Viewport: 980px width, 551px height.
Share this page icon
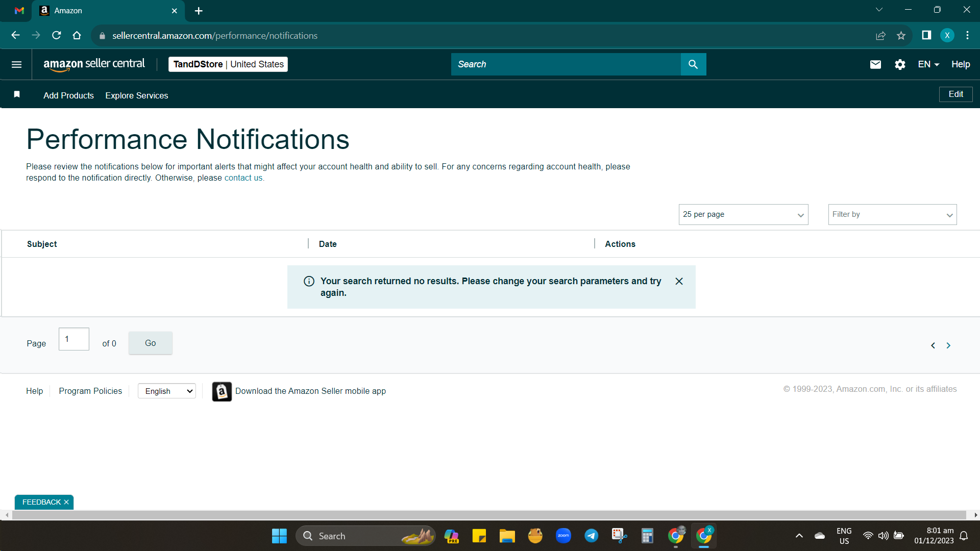(880, 36)
